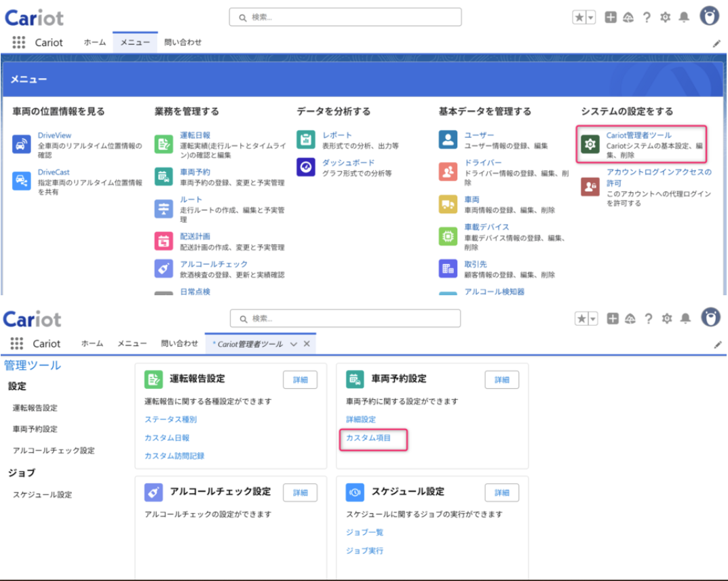Click help question mark in top window
The width and height of the screenshot is (728, 581).
point(647,18)
